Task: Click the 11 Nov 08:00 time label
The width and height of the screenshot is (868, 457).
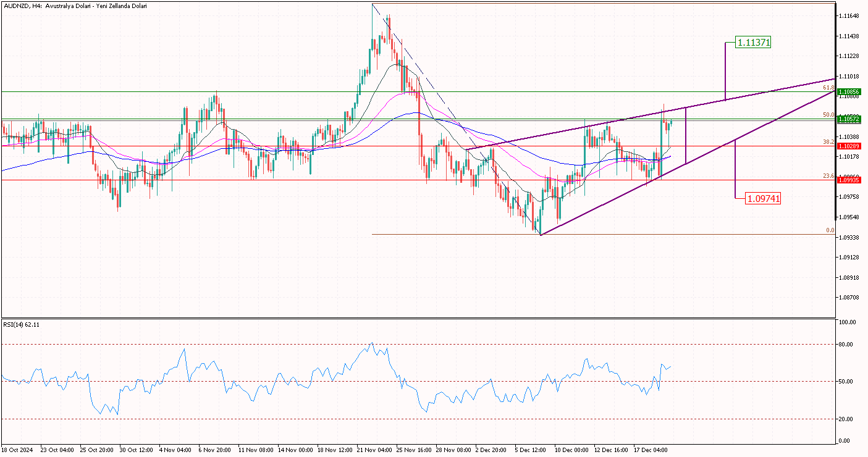Action: (x=256, y=450)
